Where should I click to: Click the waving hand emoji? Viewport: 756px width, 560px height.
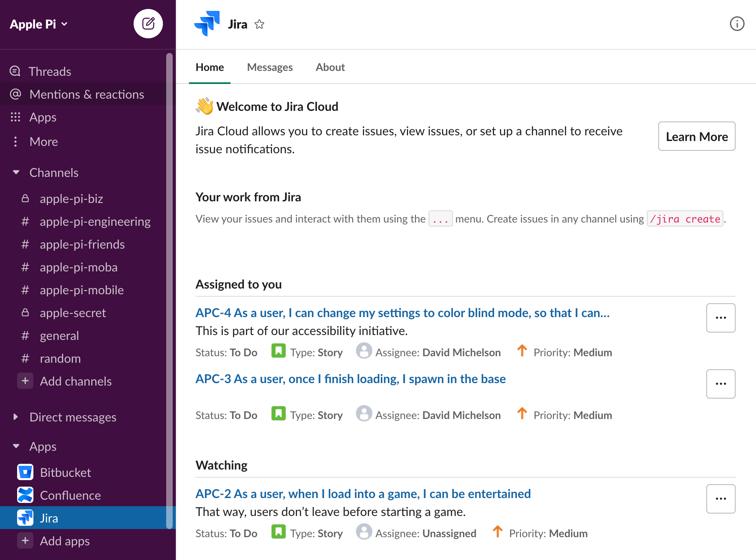205,106
